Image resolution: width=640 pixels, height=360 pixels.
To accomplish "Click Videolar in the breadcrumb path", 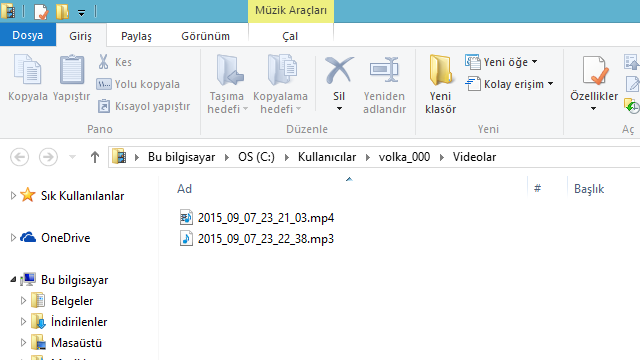I will (x=474, y=157).
